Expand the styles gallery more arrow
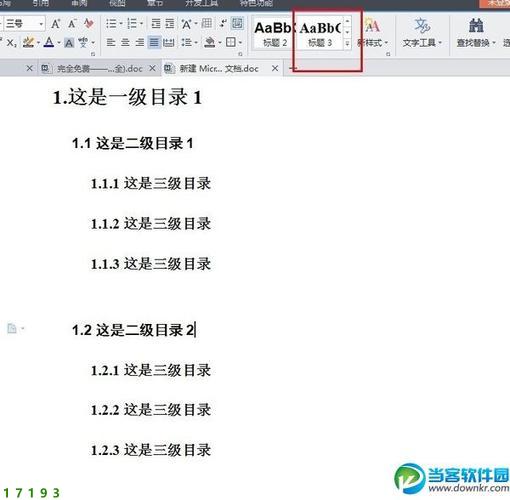This screenshot has height=500, width=510. tap(347, 43)
